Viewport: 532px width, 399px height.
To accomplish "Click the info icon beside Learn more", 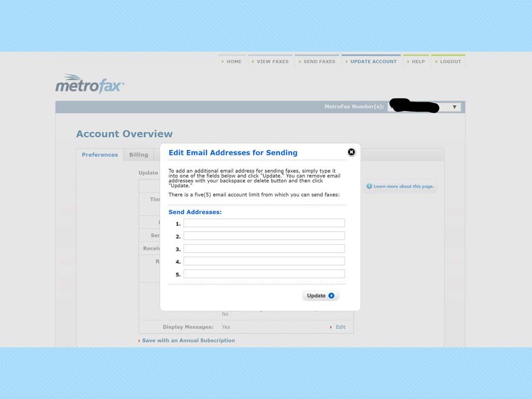I will (368, 186).
